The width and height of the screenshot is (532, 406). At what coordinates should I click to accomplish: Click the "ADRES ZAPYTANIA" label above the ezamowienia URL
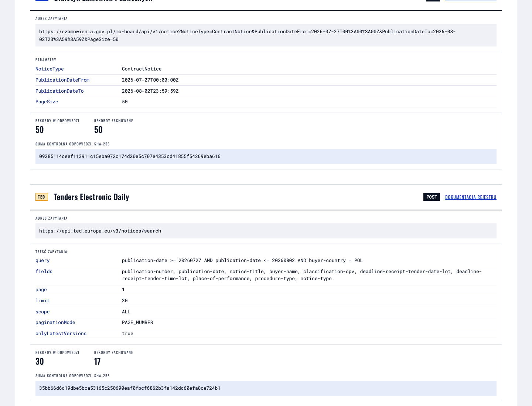tap(51, 18)
